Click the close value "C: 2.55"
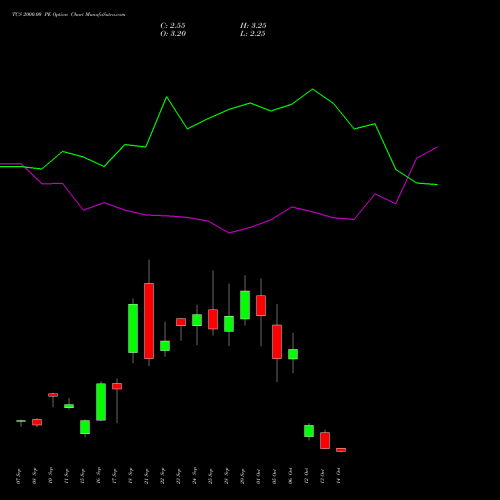The width and height of the screenshot is (500, 500). point(173,26)
